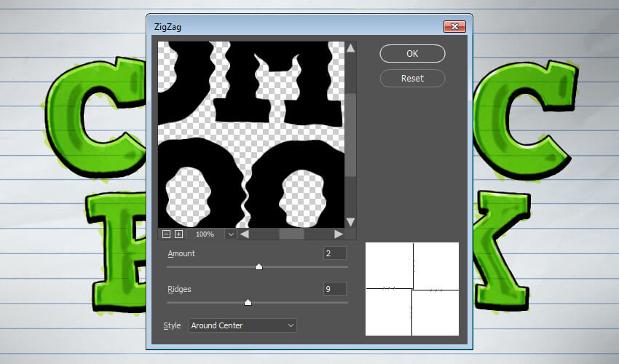Click the Amount value field
The height and width of the screenshot is (364, 619).
pyautogui.click(x=334, y=253)
